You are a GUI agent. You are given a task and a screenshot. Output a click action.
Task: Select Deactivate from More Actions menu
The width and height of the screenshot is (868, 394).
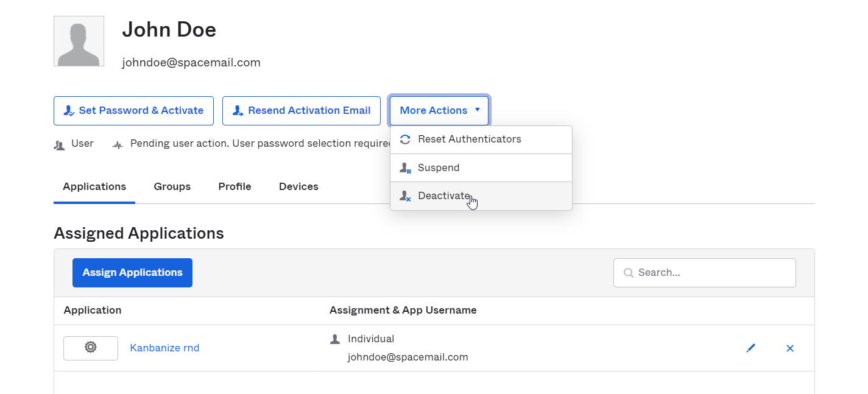click(443, 196)
